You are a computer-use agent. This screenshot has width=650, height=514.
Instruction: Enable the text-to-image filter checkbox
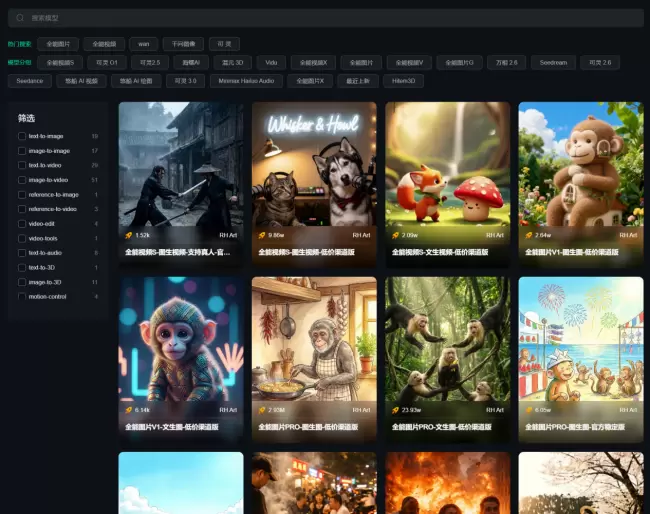click(22, 136)
